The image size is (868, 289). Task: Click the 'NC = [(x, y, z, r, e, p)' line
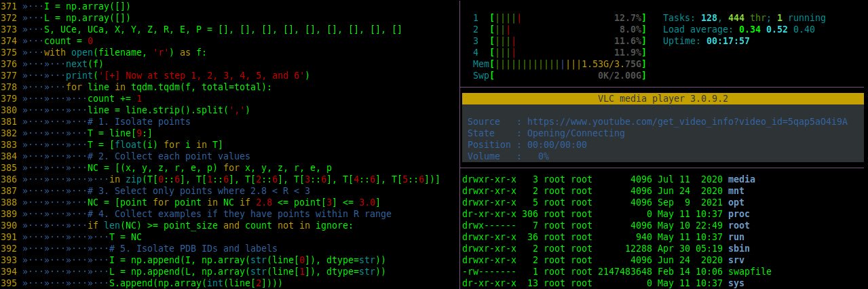[x=210, y=168]
